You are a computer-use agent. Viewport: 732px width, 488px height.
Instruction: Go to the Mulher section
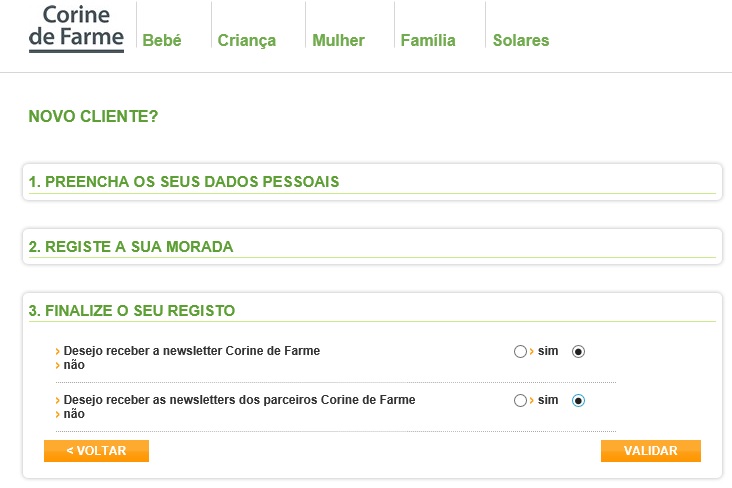pos(338,41)
